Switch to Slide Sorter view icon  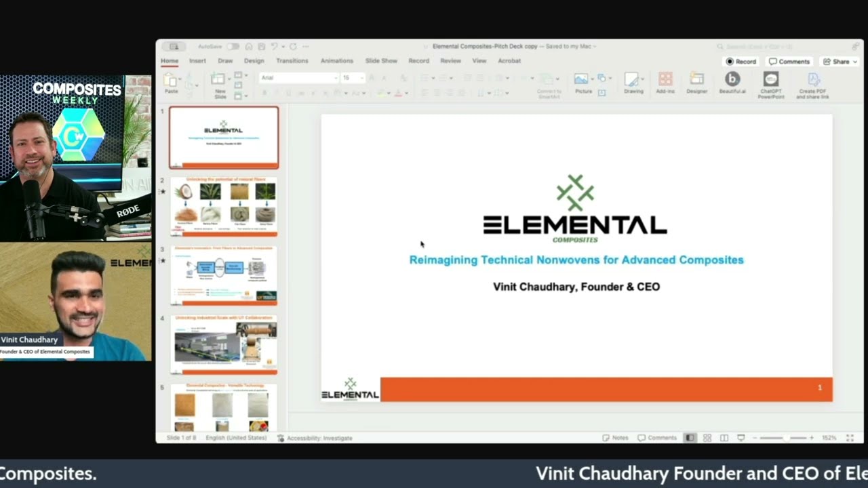click(x=707, y=438)
